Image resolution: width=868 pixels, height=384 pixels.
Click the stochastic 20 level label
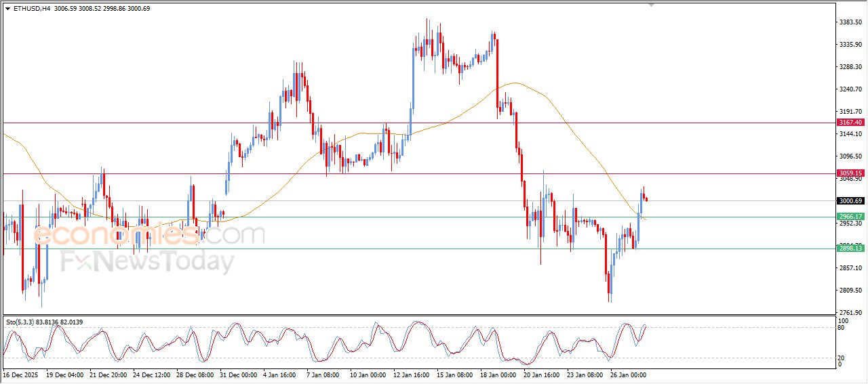pos(842,358)
